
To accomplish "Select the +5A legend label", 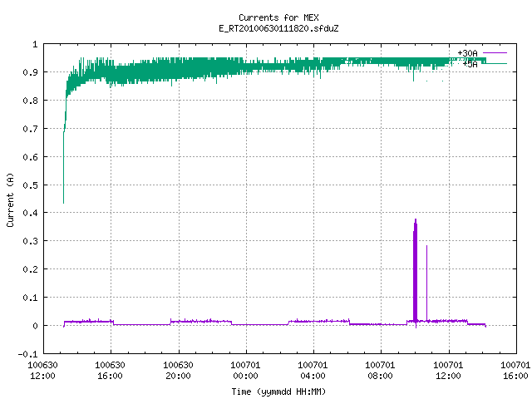I will (470, 64).
